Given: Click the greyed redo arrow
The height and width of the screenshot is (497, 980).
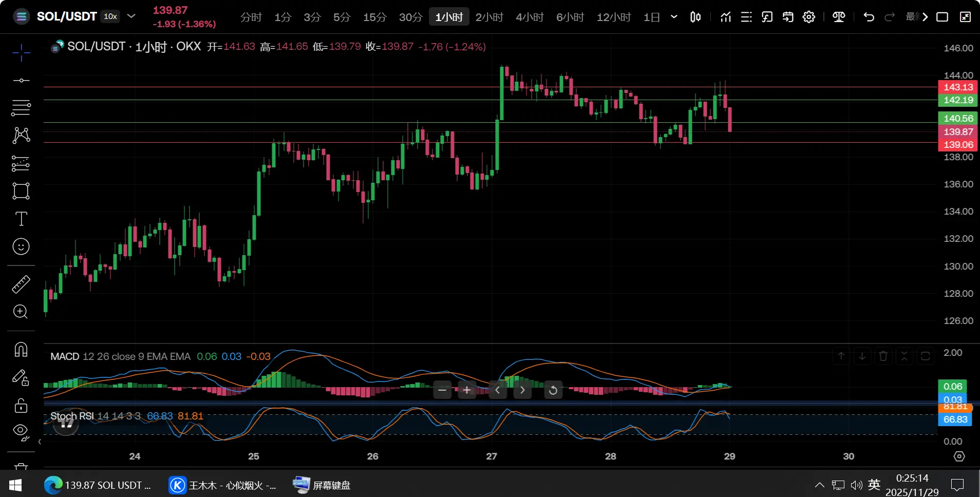Looking at the screenshot, I should 890,17.
